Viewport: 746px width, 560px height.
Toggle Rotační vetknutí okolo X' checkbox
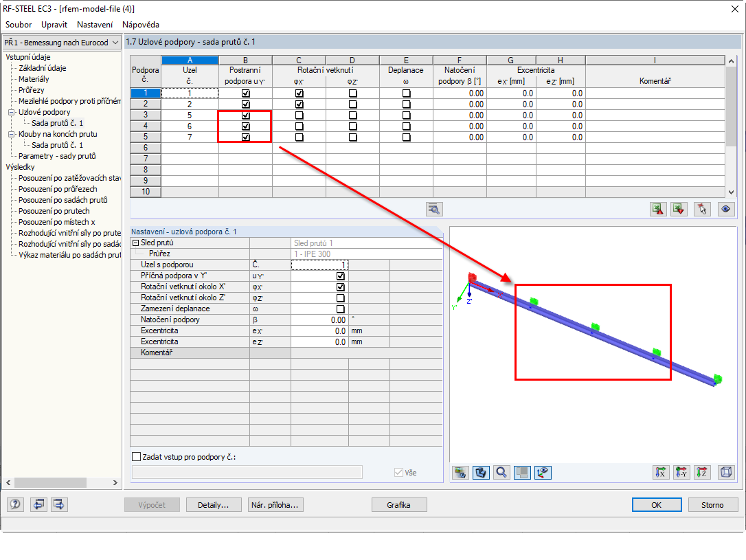341,287
